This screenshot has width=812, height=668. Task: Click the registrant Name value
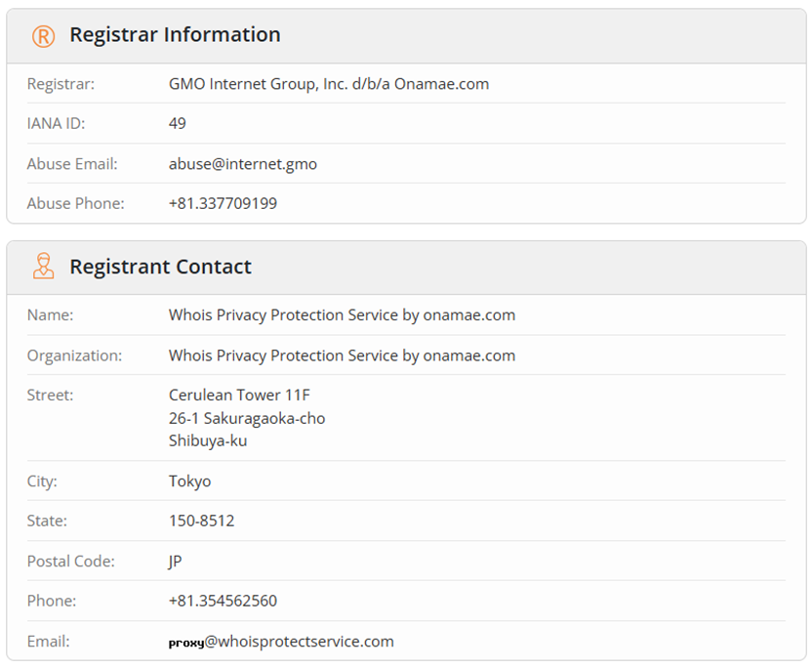click(342, 315)
